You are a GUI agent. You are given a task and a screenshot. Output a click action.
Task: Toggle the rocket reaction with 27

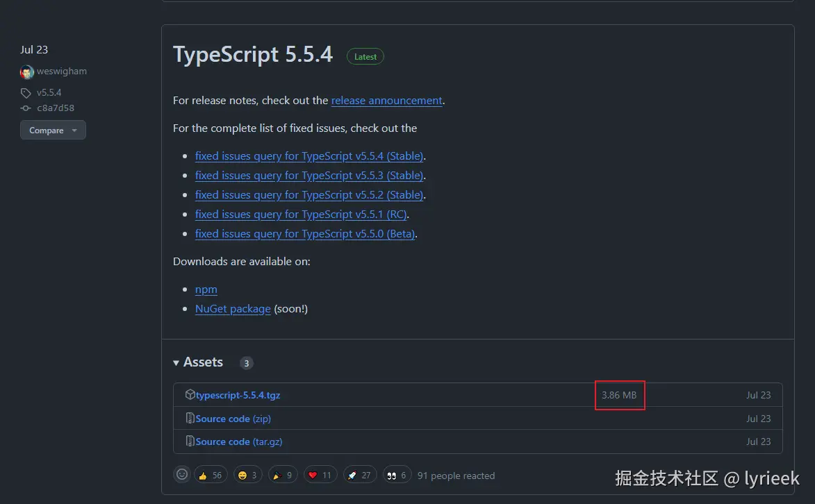(360, 475)
